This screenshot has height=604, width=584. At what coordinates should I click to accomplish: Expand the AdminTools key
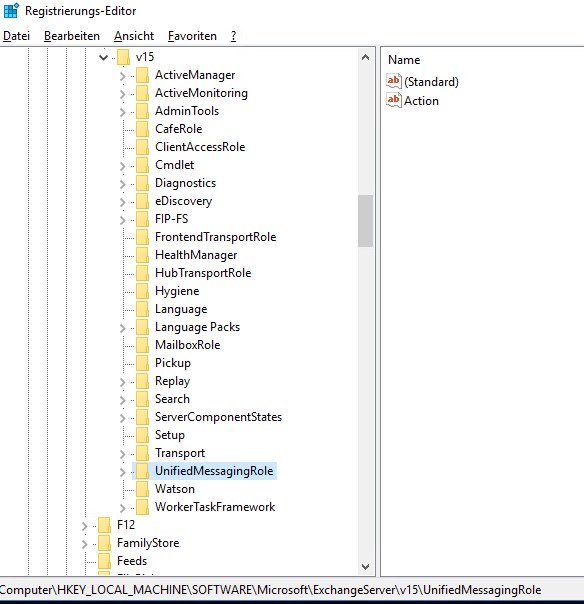123,112
